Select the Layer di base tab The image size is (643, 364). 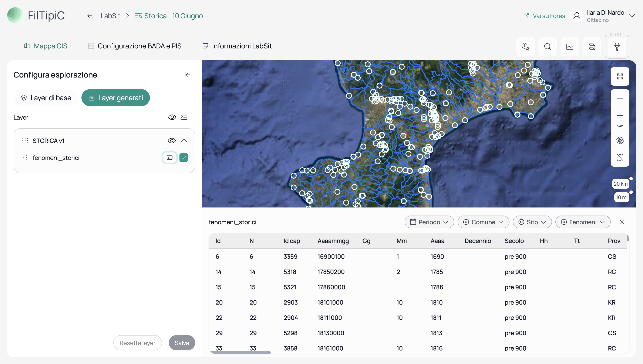coord(46,98)
